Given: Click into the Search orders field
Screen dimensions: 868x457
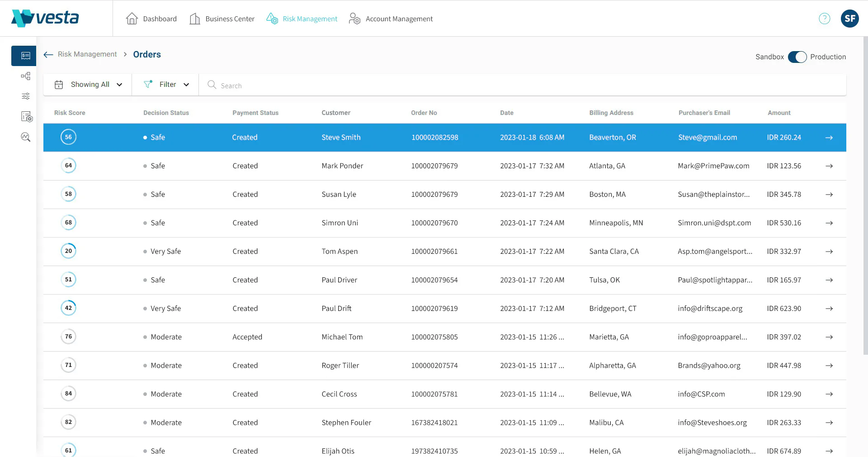Looking at the screenshot, I should tap(522, 85).
